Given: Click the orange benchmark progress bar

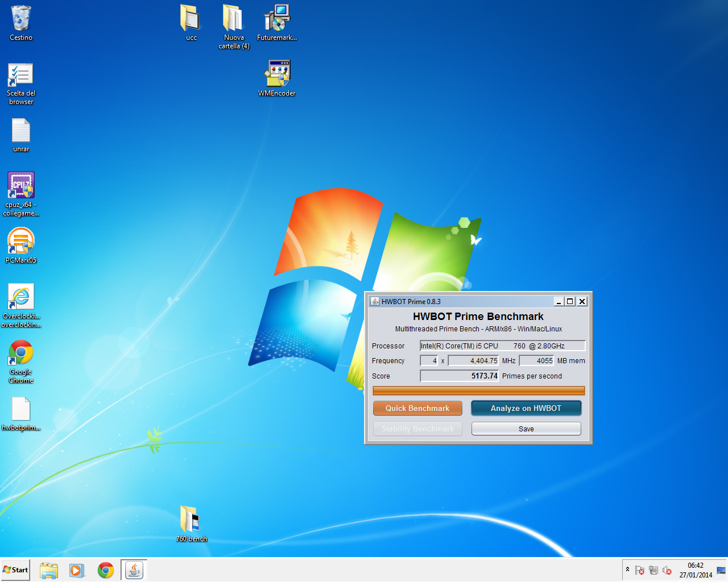Looking at the screenshot, I should (x=478, y=390).
